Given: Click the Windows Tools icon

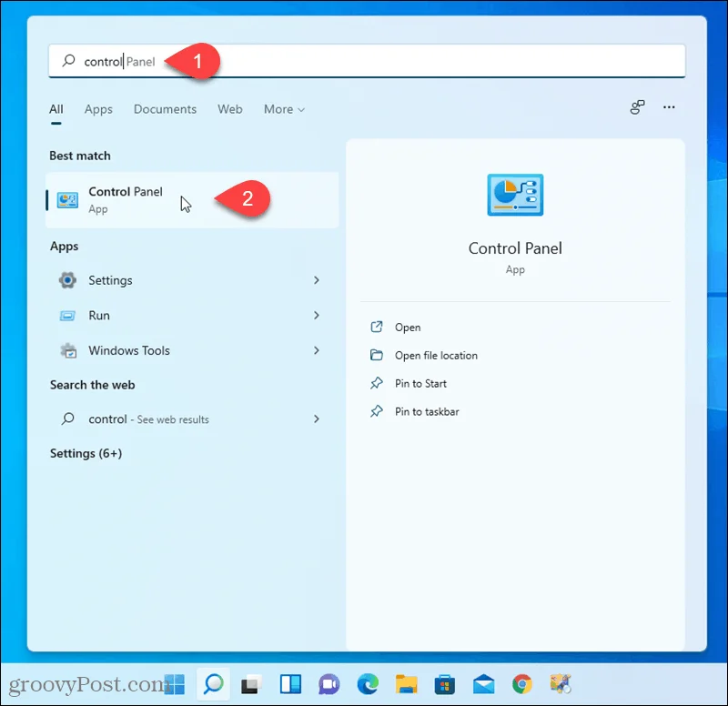Looking at the screenshot, I should tap(69, 350).
